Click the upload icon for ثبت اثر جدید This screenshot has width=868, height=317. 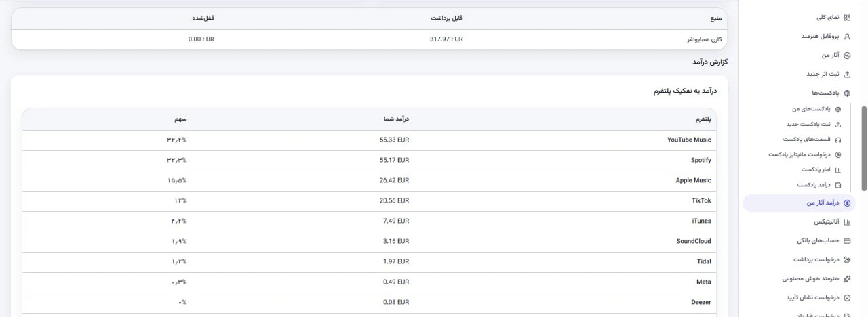click(x=846, y=74)
